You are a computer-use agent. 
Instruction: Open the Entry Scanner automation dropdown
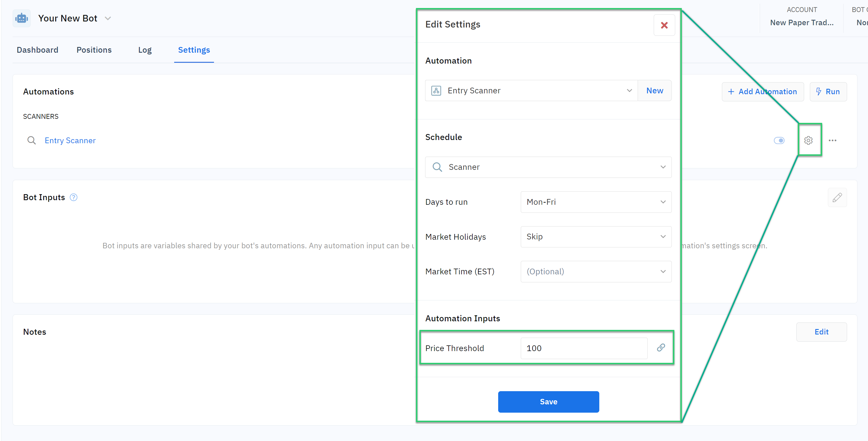[531, 90]
